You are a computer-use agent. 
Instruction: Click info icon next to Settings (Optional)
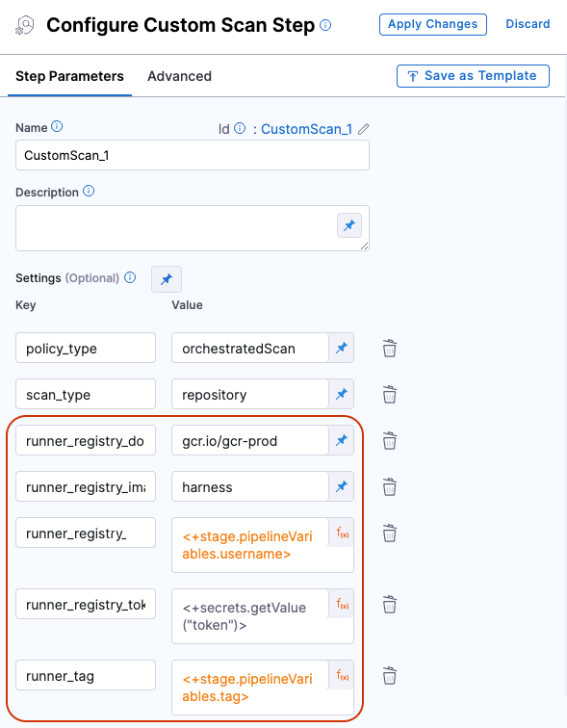pos(130,277)
